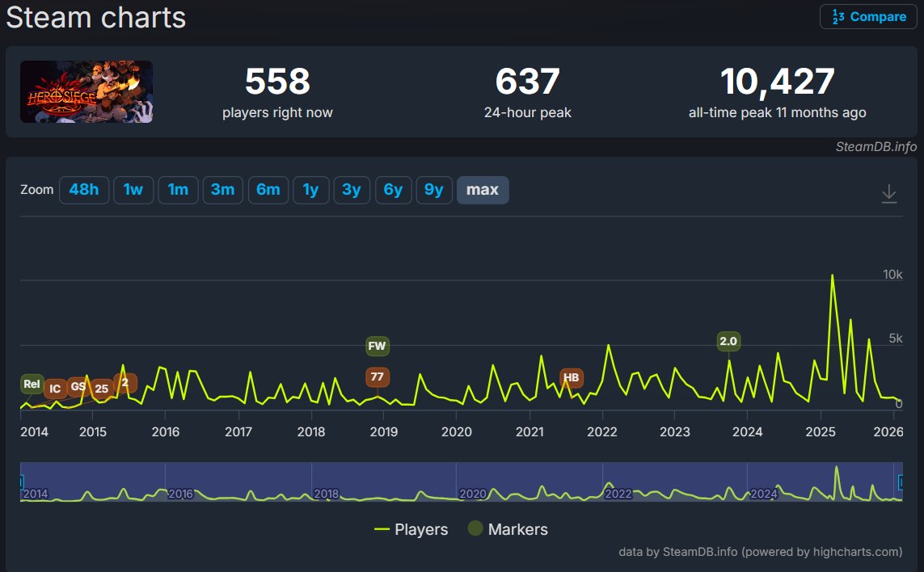Click the IC chart marker
Image resolution: width=924 pixels, height=572 pixels.
point(55,389)
